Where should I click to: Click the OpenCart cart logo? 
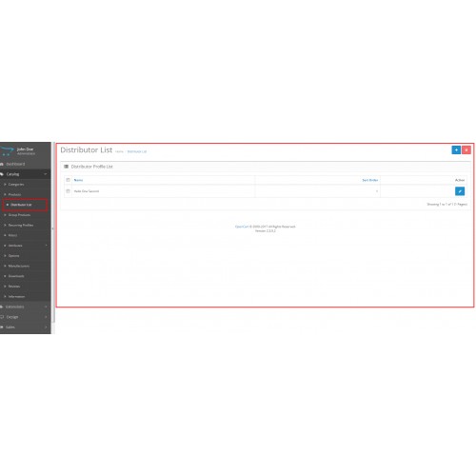pyautogui.click(x=7, y=150)
